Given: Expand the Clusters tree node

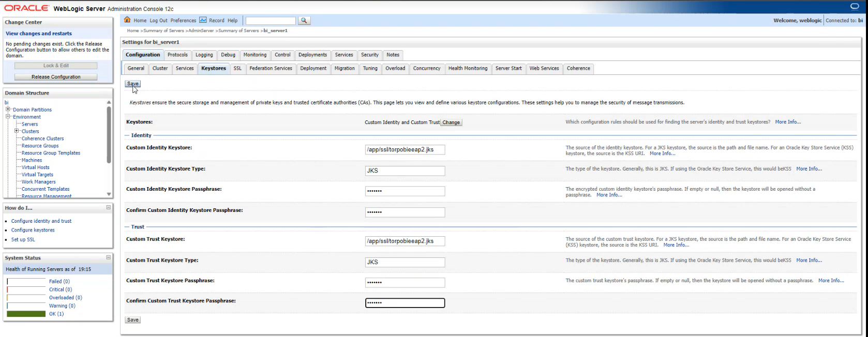Looking at the screenshot, I should pyautogui.click(x=17, y=131).
